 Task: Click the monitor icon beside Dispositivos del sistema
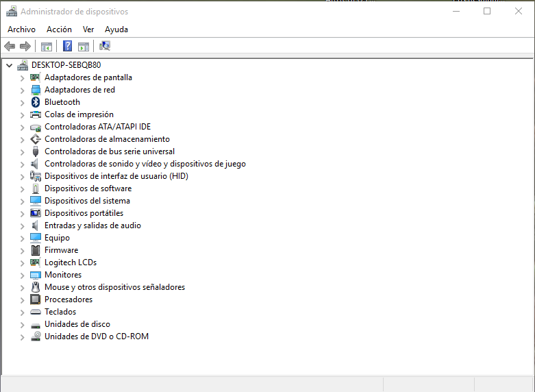(36, 201)
